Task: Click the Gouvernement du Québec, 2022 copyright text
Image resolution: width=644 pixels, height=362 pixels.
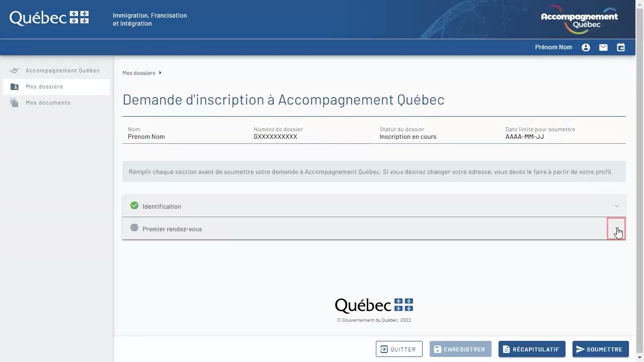Action: pos(374,320)
